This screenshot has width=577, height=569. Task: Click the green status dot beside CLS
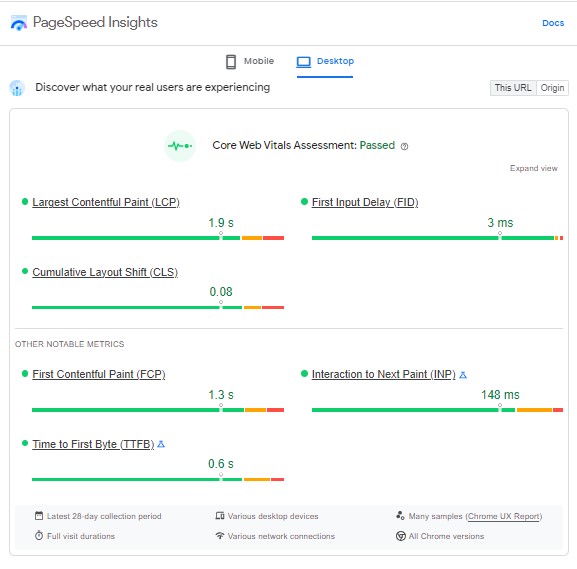[x=25, y=271]
